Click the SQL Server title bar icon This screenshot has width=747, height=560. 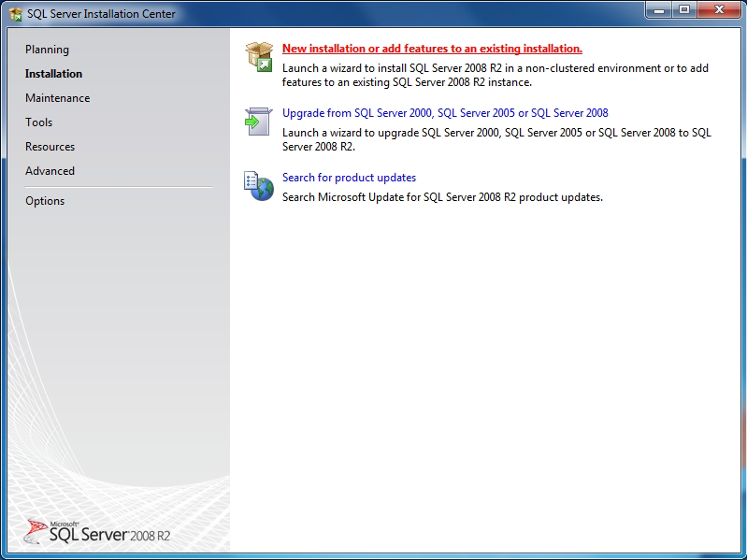[16, 14]
